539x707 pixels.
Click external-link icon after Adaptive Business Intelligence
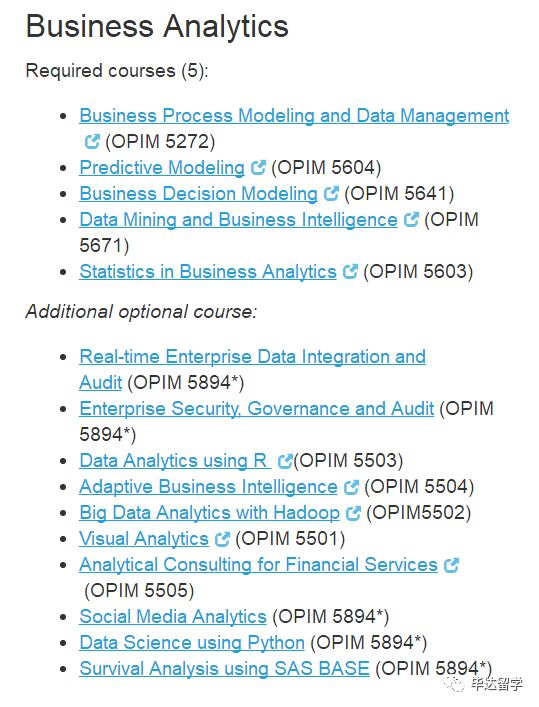point(351,487)
